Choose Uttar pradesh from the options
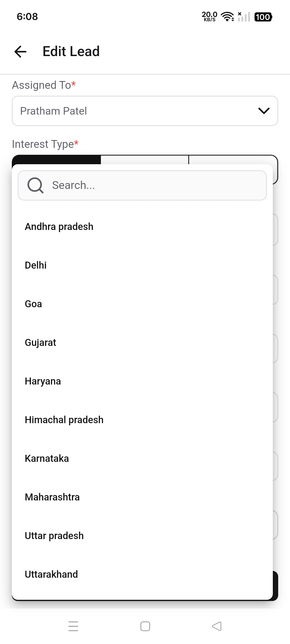Screen dimensions: 290x644 click(x=54, y=536)
